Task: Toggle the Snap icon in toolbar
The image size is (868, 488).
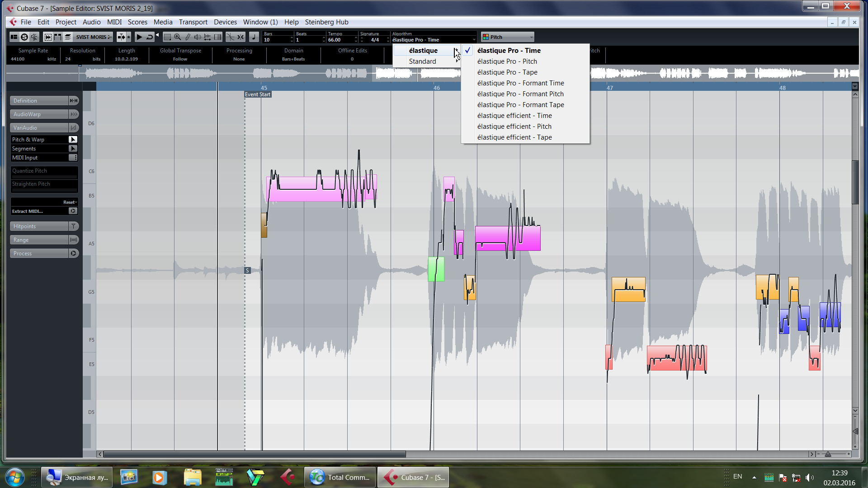Action: click(x=241, y=37)
